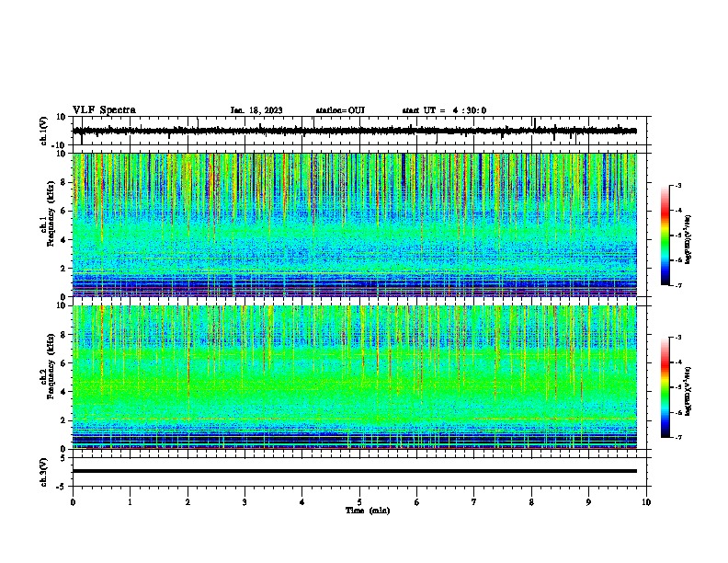Click the ch.1 spectrogram color bar
The width and height of the screenshot is (728, 563).
[x=665, y=236]
